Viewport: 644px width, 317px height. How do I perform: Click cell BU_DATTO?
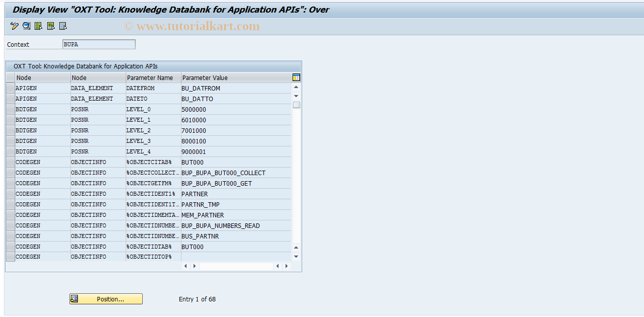[236, 99]
